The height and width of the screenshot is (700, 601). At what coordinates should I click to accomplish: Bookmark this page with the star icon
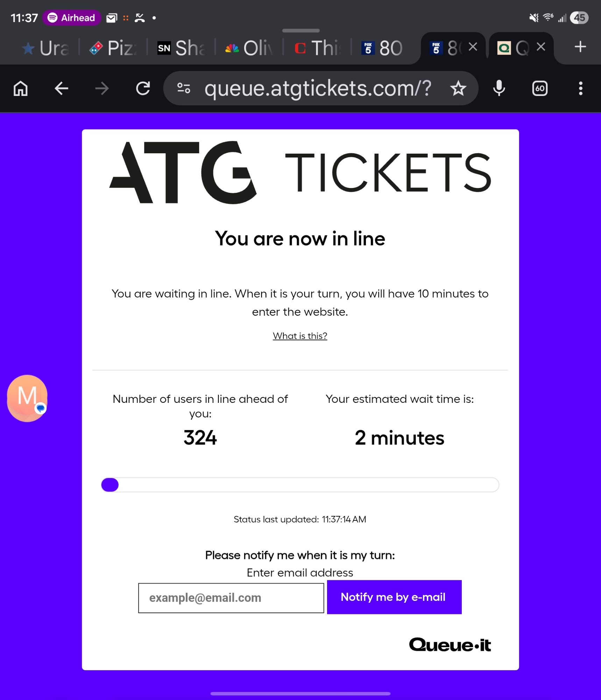458,88
